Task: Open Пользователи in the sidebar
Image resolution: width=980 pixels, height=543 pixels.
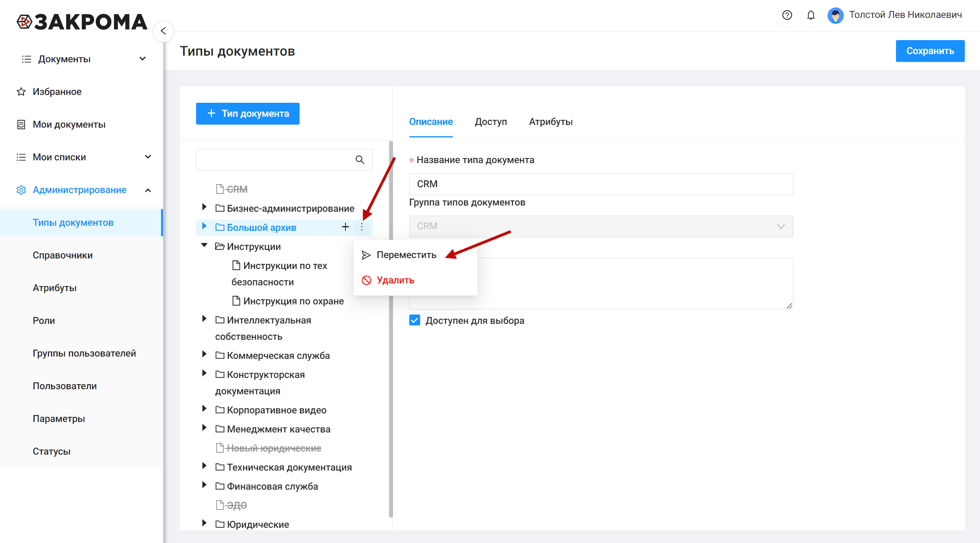Action: (65, 386)
